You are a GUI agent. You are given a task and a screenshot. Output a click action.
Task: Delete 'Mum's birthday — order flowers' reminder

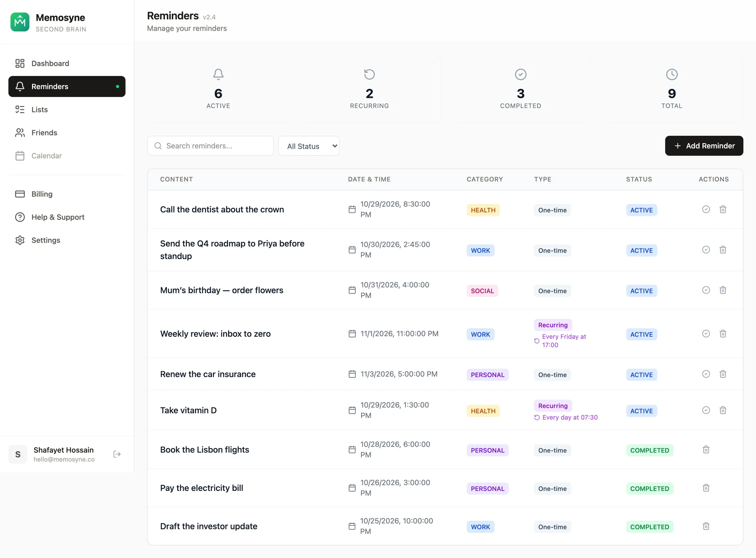[723, 290]
